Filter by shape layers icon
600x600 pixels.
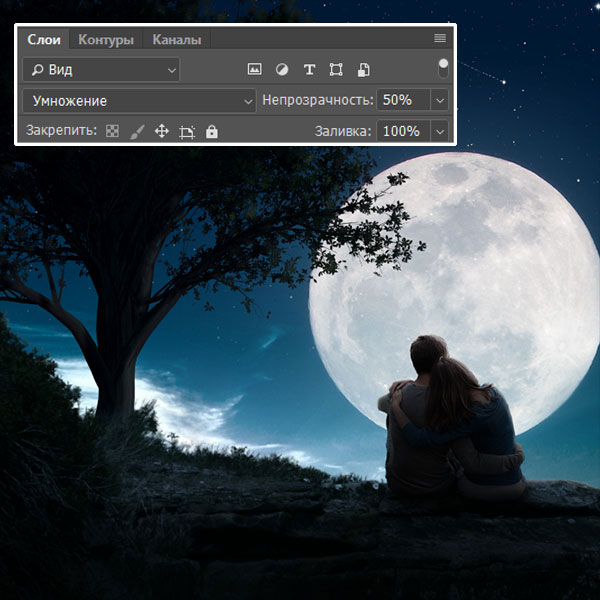click(336, 70)
